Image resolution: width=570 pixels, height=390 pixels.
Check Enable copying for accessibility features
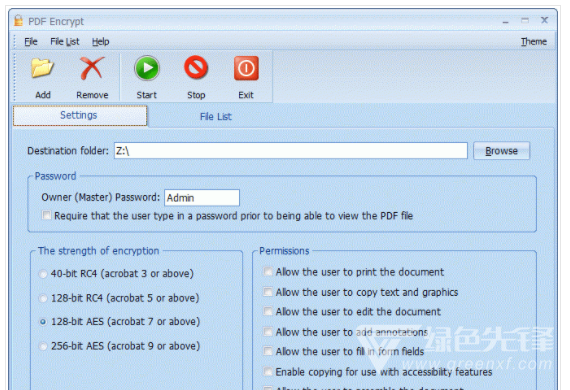(x=268, y=371)
